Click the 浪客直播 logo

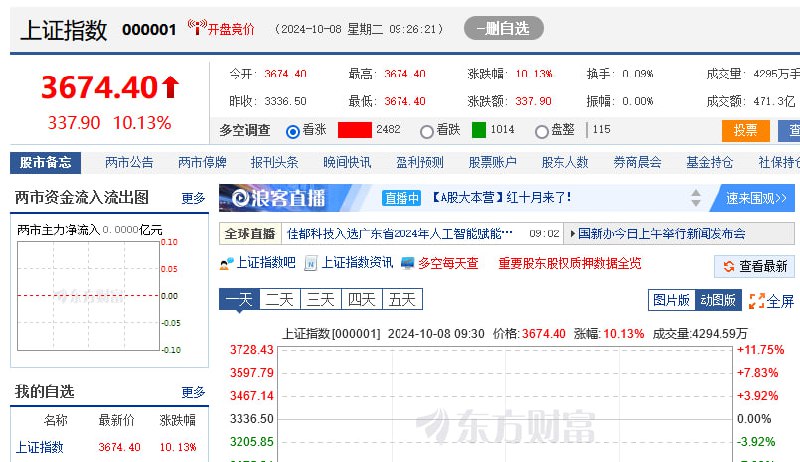pyautogui.click(x=279, y=198)
